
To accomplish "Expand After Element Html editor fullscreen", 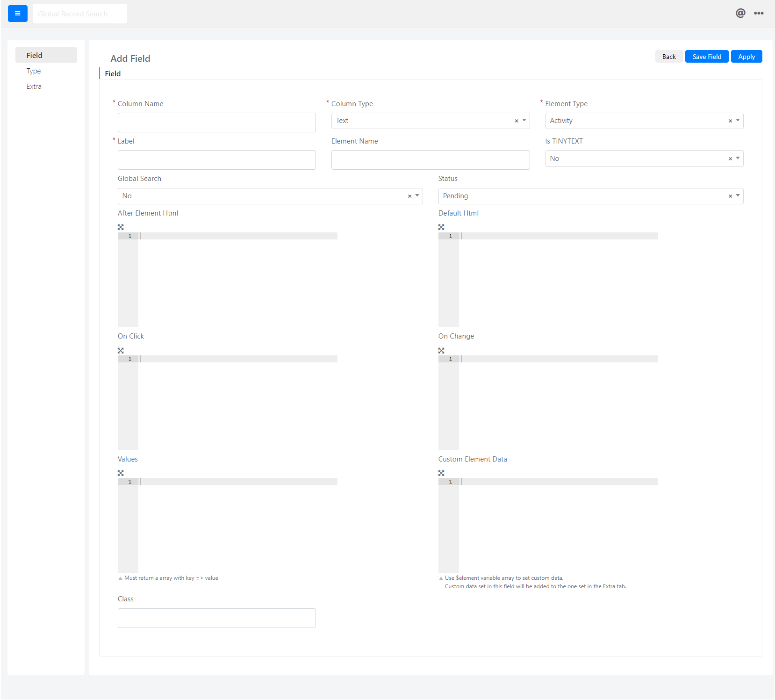I will [121, 227].
